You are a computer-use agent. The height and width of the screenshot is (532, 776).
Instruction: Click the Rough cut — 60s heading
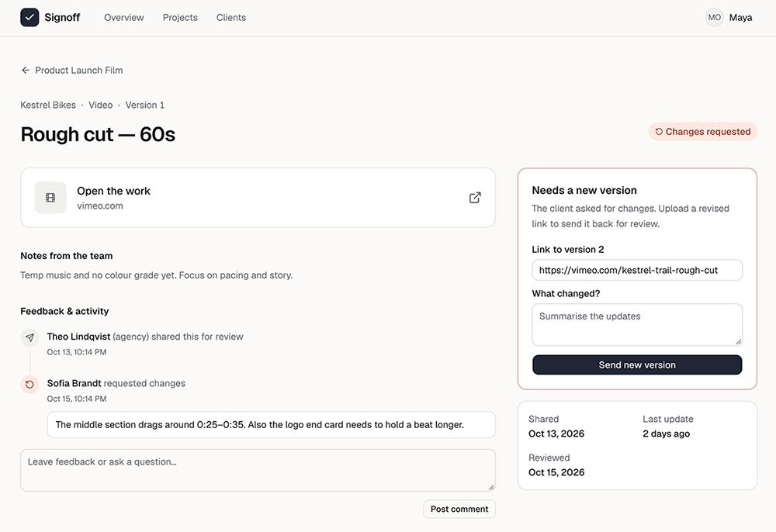click(98, 134)
